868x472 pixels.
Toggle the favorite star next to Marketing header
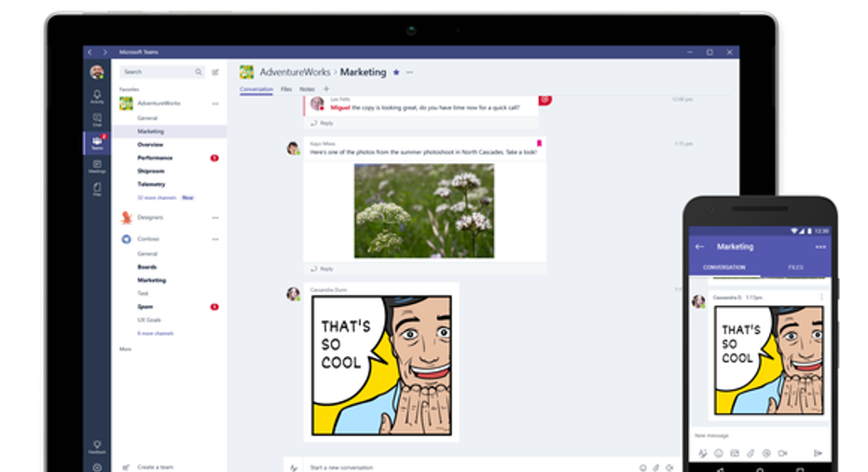click(396, 72)
